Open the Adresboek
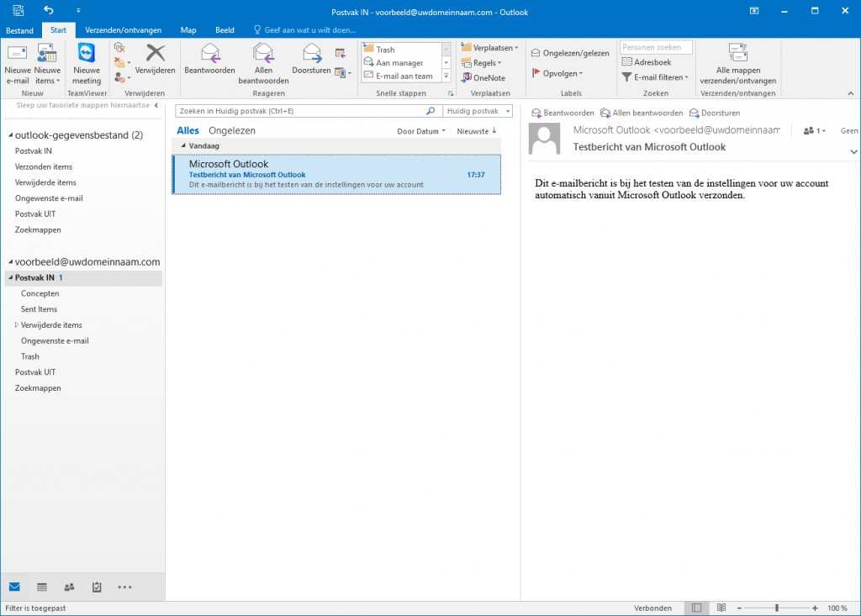The height and width of the screenshot is (616, 861). coord(647,62)
